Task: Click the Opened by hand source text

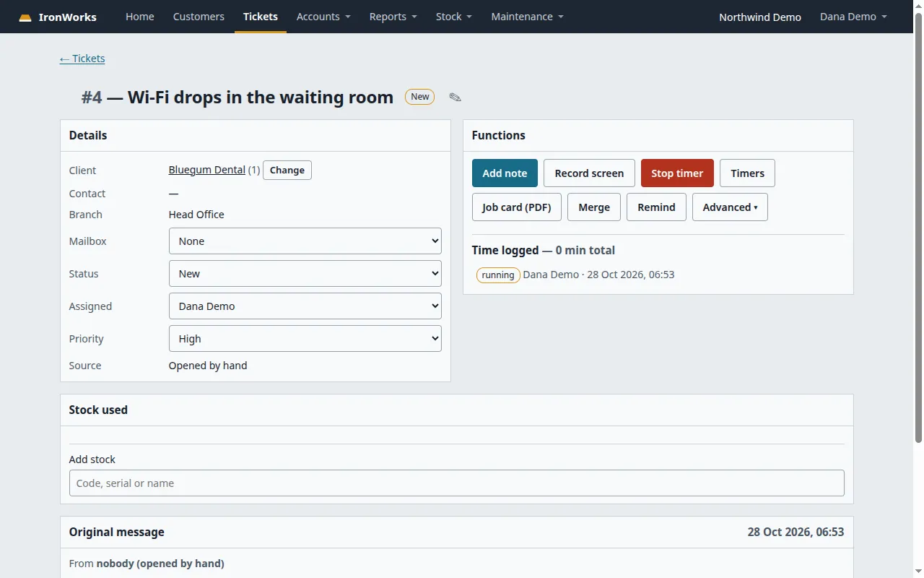Action: tap(208, 366)
